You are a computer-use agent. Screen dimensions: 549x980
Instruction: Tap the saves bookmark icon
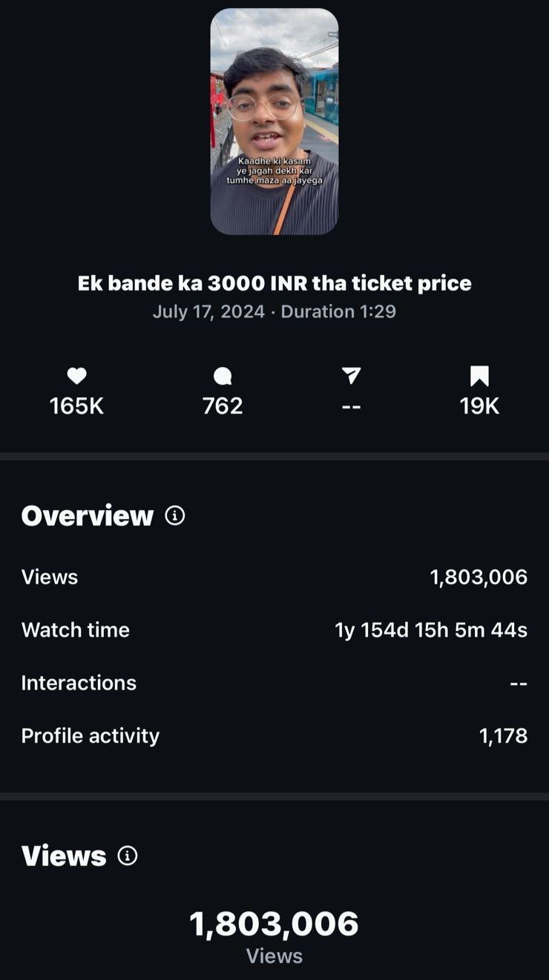click(479, 377)
